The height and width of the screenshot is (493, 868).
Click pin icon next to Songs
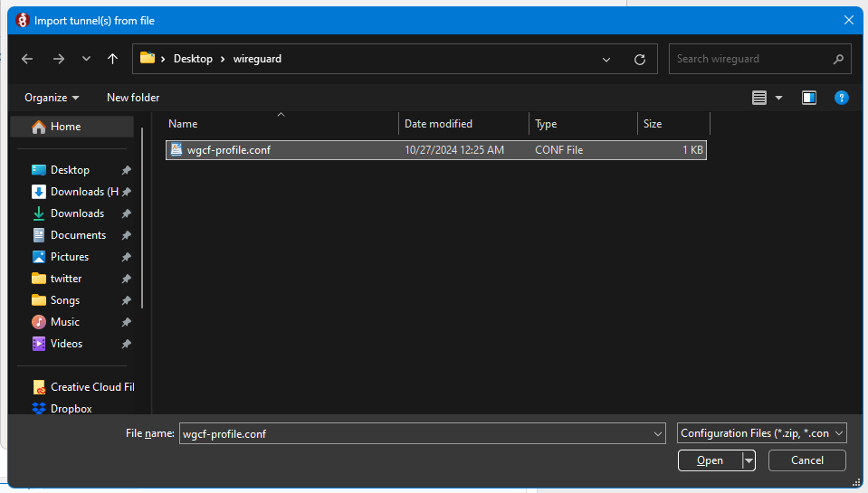[126, 300]
